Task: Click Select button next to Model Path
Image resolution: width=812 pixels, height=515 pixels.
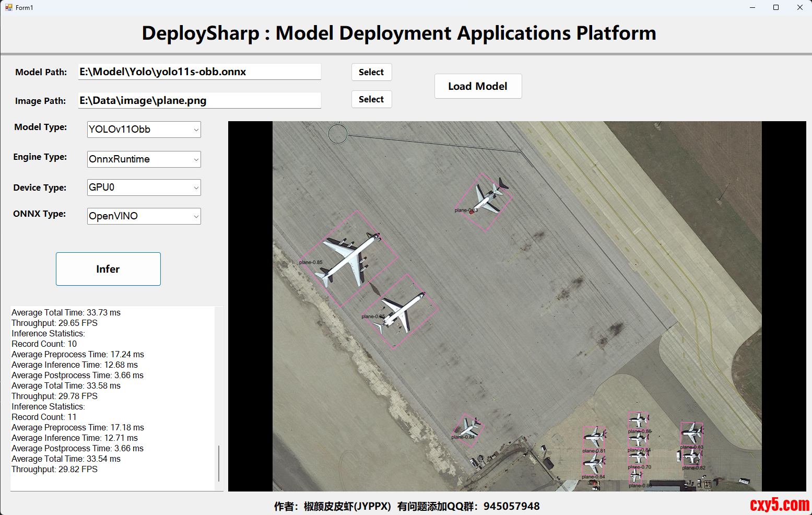Action: (x=371, y=72)
